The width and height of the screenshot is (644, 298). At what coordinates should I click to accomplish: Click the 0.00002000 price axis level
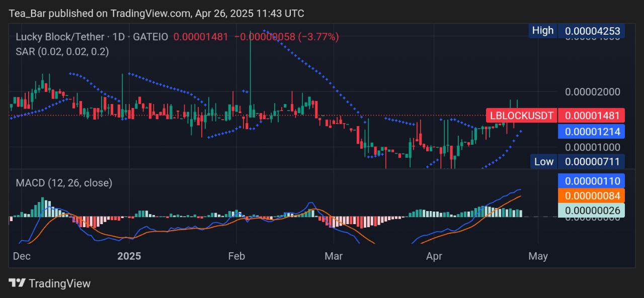click(x=593, y=92)
